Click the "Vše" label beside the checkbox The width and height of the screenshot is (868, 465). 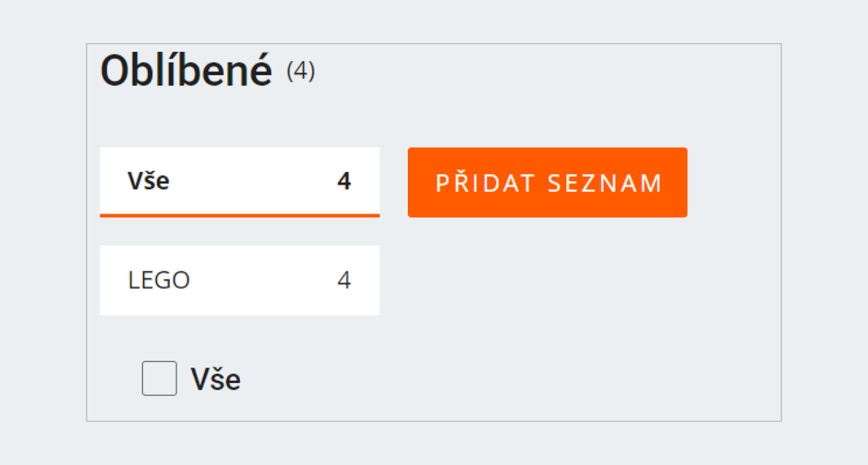coord(216,380)
